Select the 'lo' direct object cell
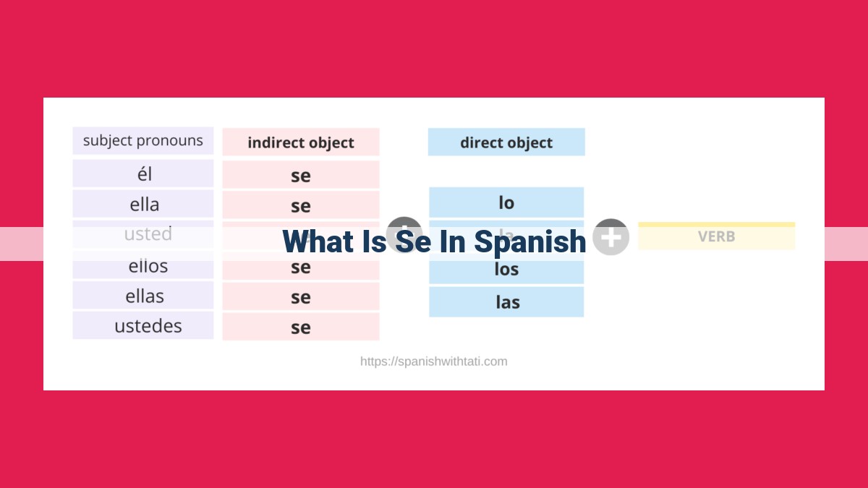868x488 pixels. click(506, 202)
